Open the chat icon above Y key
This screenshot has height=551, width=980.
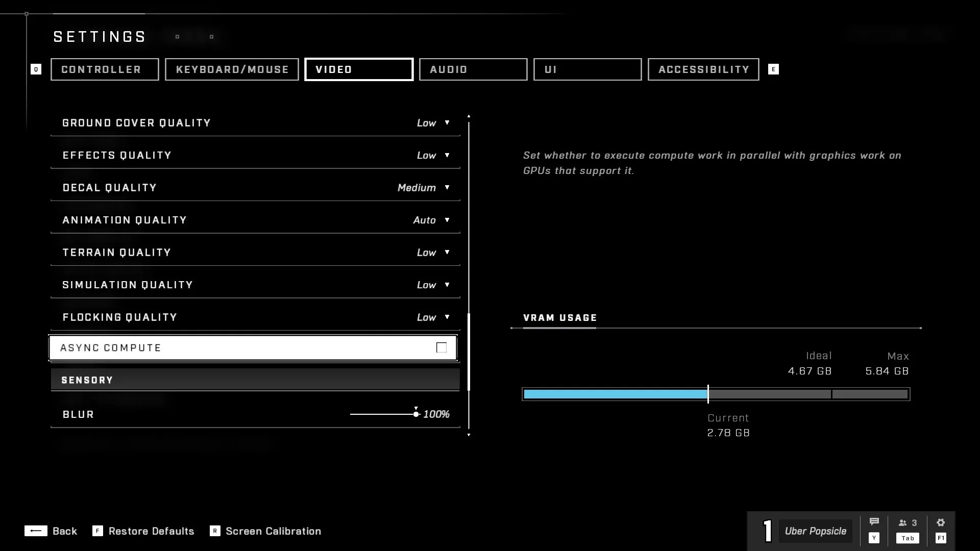(874, 522)
